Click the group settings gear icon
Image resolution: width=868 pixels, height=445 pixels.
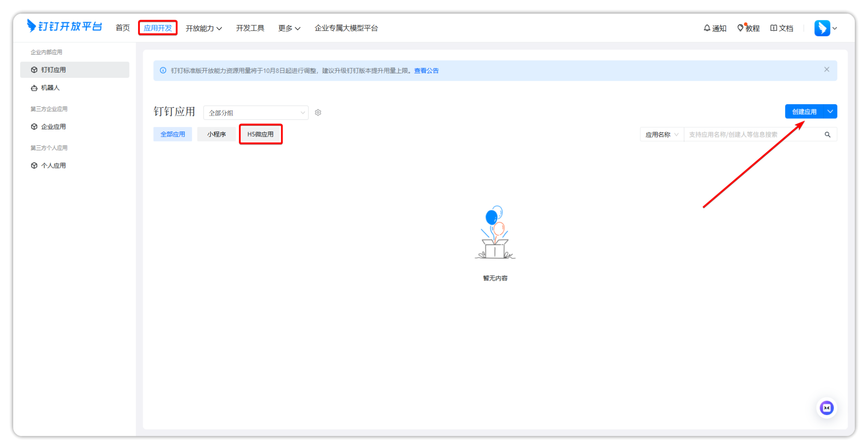(318, 113)
